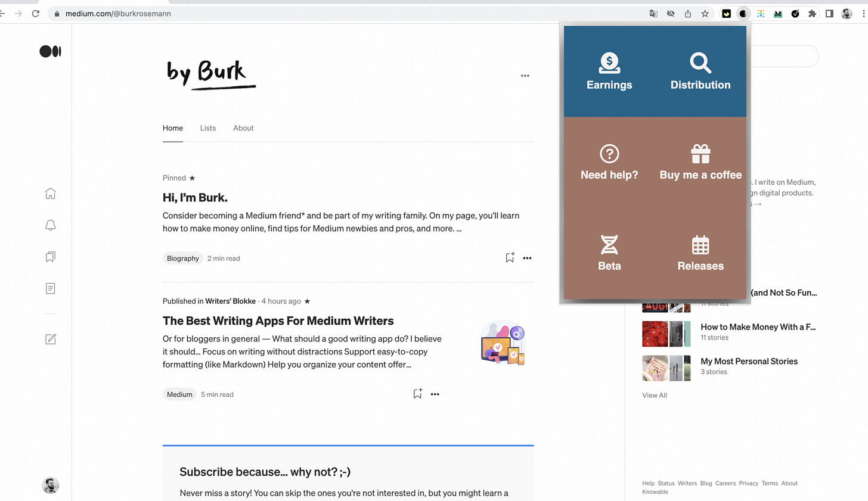Click the colorful dots extension icon
868x501 pixels.
(x=761, y=14)
